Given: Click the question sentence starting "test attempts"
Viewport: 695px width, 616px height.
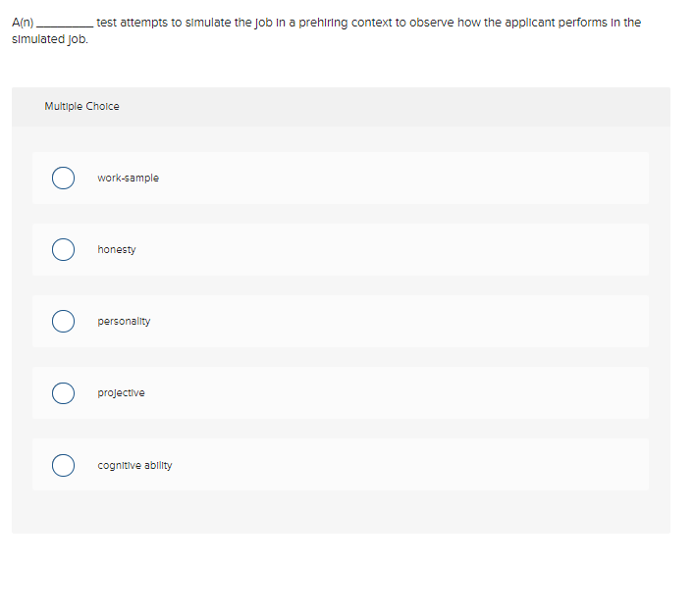Looking at the screenshot, I should coord(368,22).
